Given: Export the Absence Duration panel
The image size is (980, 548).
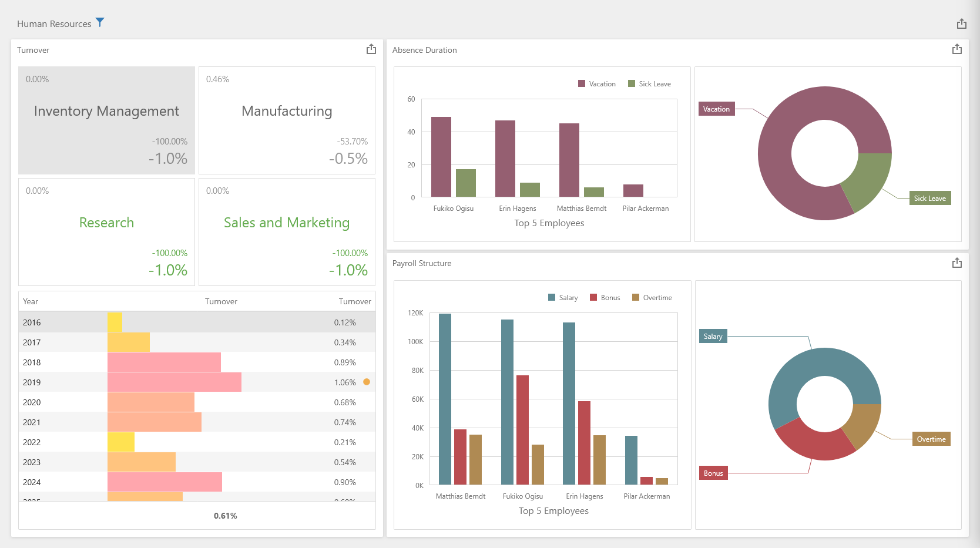Looking at the screenshot, I should (956, 49).
